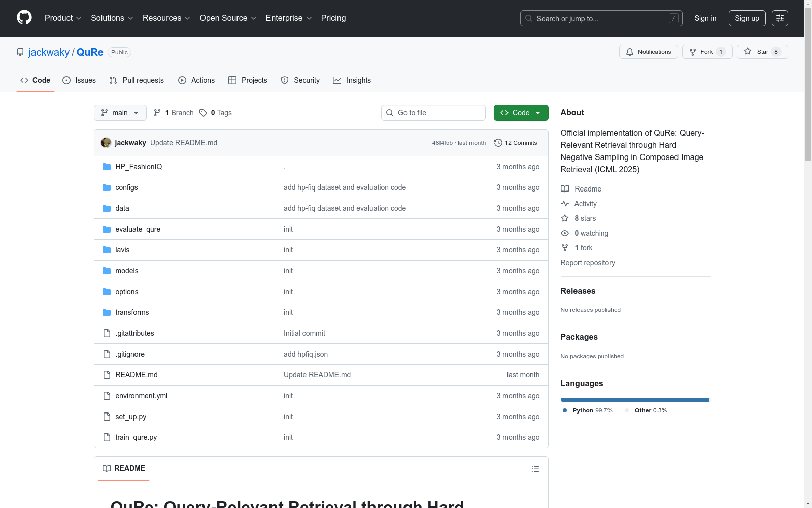Click the Go to file input

pos(433,113)
